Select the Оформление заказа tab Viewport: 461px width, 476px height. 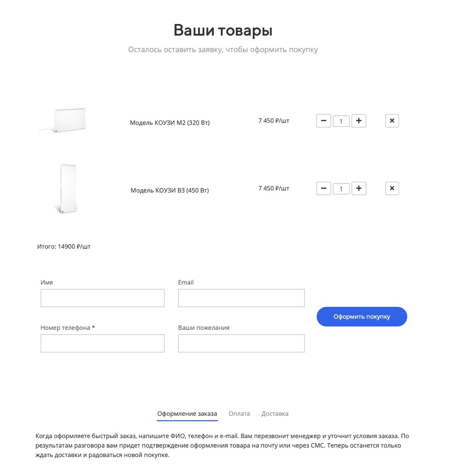(187, 414)
